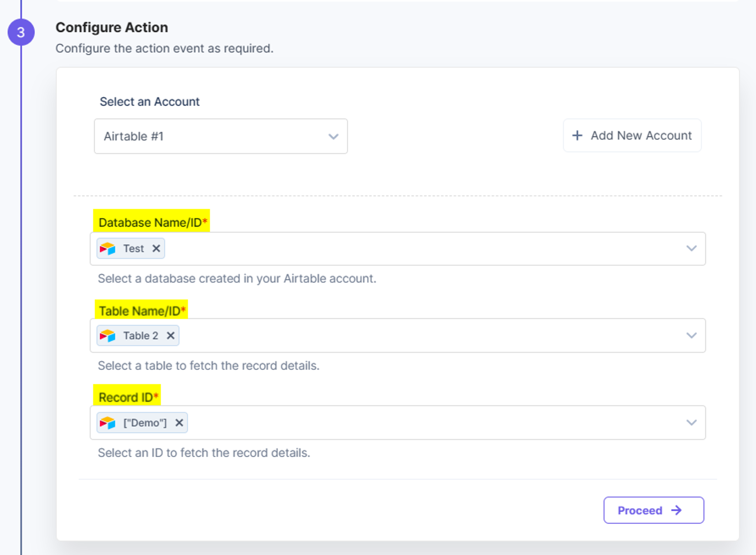Click inside the Database Name/ID field
Screen dimensions: 756x555
click(397, 249)
